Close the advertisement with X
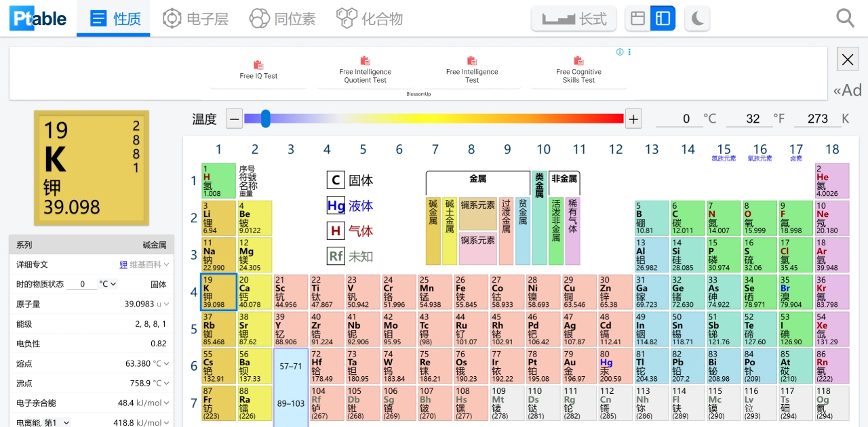The image size is (868, 427). point(848,60)
